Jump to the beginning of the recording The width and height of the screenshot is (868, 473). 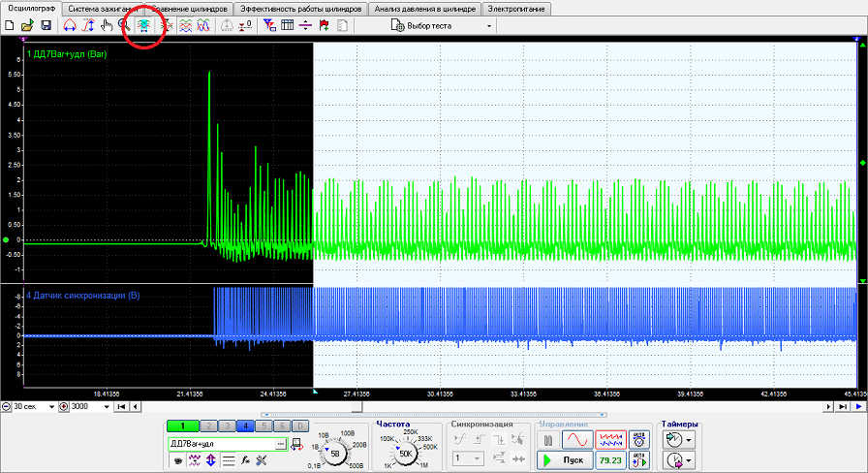[x=122, y=406]
